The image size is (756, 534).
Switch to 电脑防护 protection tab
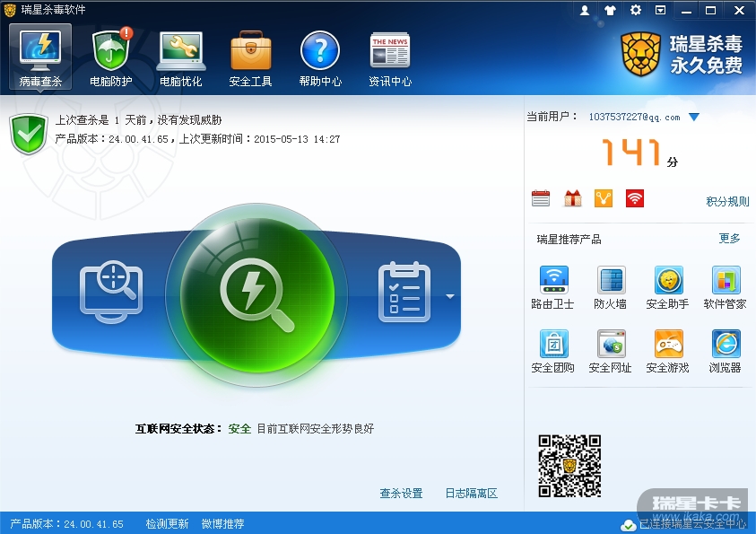111,57
